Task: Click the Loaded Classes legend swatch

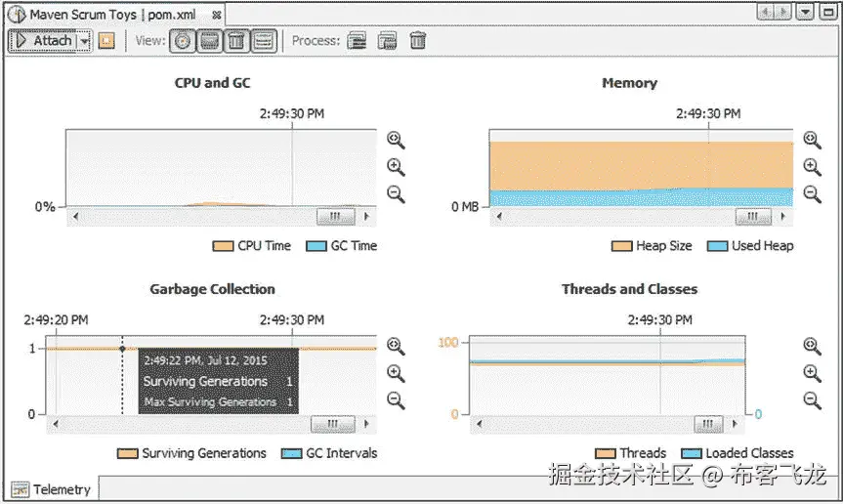Action: point(692,453)
